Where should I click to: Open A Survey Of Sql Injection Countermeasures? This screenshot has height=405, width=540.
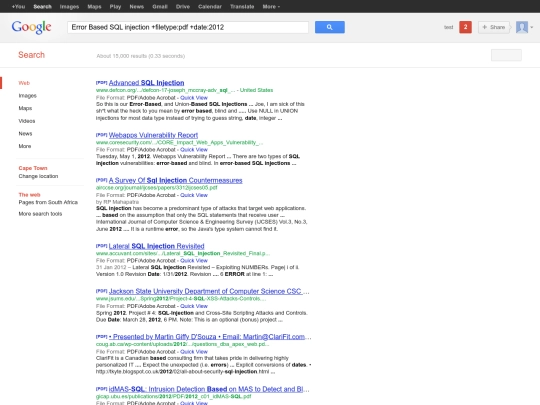click(176, 180)
